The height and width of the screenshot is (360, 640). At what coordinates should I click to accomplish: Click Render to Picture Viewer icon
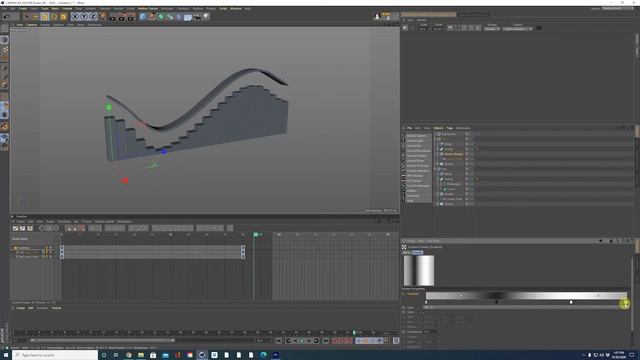tap(122, 17)
